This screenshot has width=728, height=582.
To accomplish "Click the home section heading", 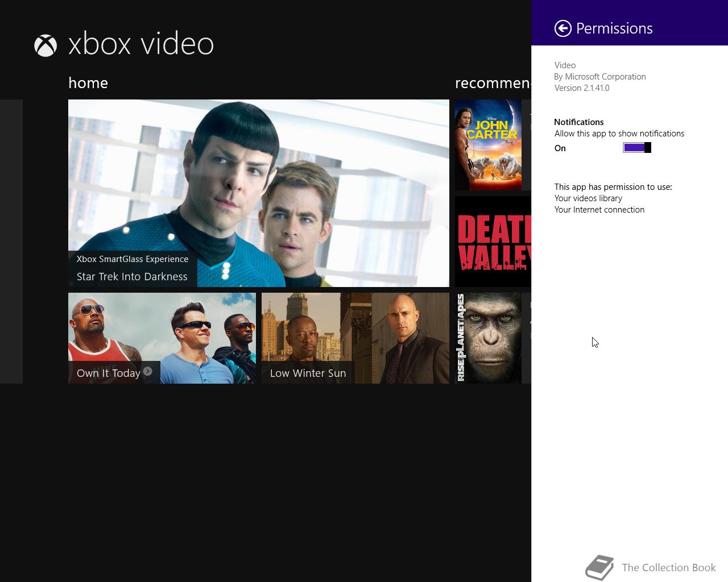I will [x=88, y=83].
